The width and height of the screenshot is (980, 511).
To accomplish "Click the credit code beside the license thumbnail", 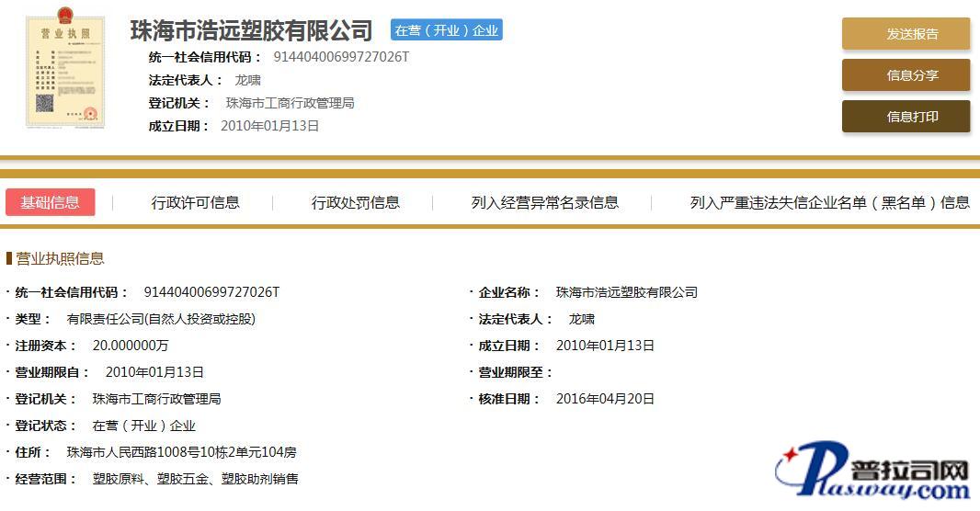I will pos(341,57).
